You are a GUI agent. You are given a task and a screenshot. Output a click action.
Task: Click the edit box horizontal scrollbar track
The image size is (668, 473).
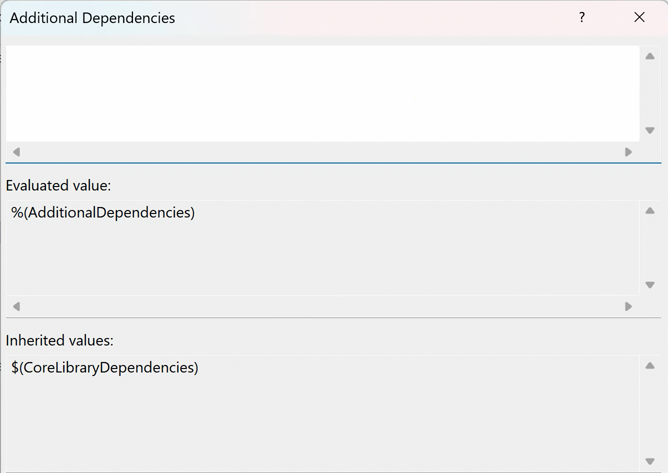pos(320,152)
